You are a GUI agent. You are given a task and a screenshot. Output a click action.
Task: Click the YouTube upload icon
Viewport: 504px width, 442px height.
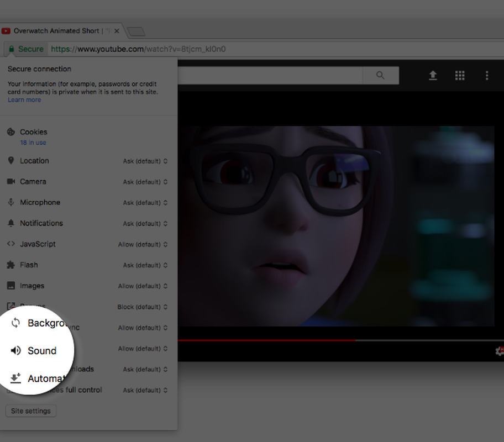pos(433,76)
